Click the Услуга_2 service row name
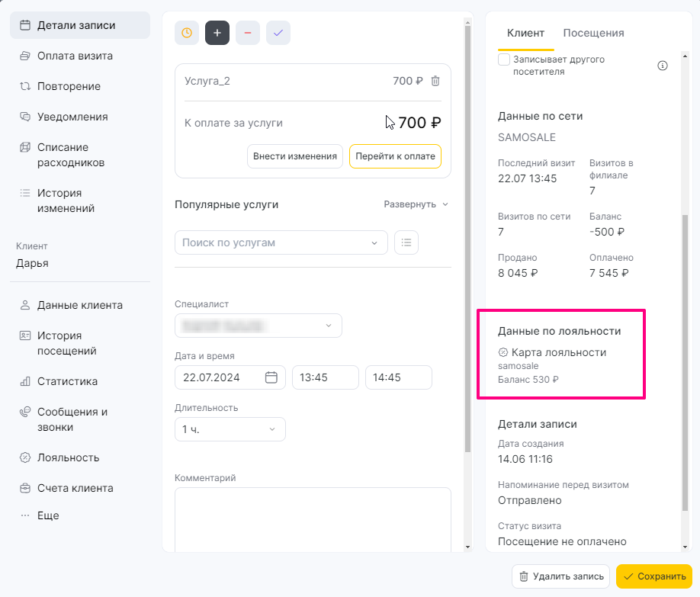Viewport: 700px width, 597px height. click(207, 81)
